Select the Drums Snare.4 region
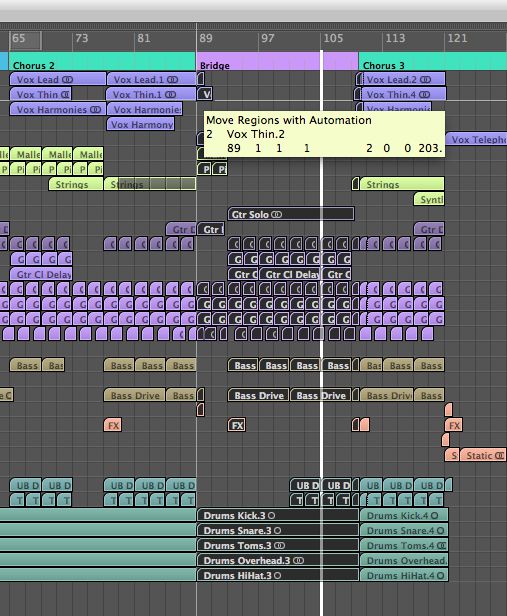The height and width of the screenshot is (616, 507). [x=404, y=530]
